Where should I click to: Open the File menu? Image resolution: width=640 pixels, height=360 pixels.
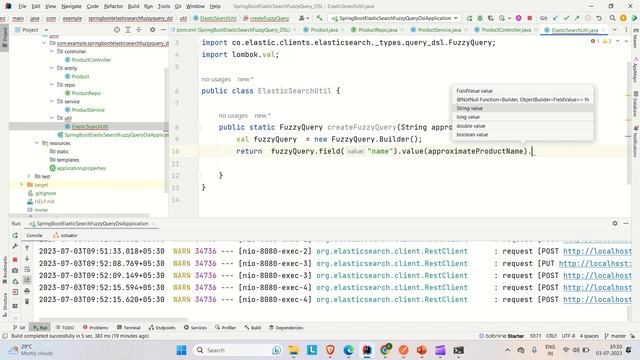click(22, 6)
